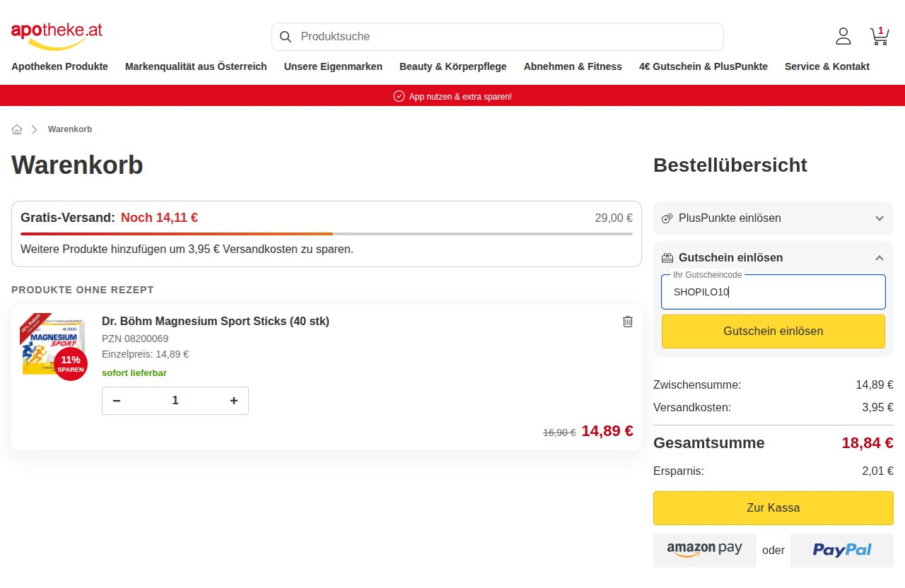Click the red item price 14,89 €
This screenshot has width=905, height=588.
pyautogui.click(x=607, y=431)
